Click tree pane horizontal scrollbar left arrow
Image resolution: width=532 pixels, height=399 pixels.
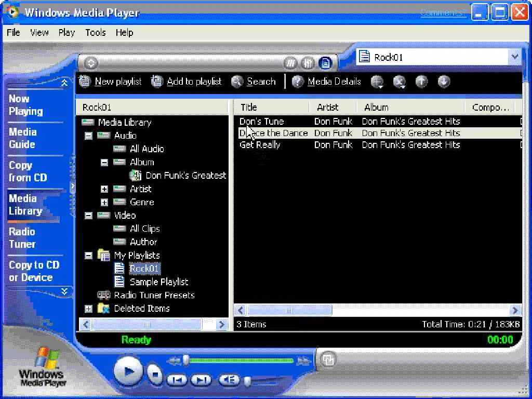[86, 325]
